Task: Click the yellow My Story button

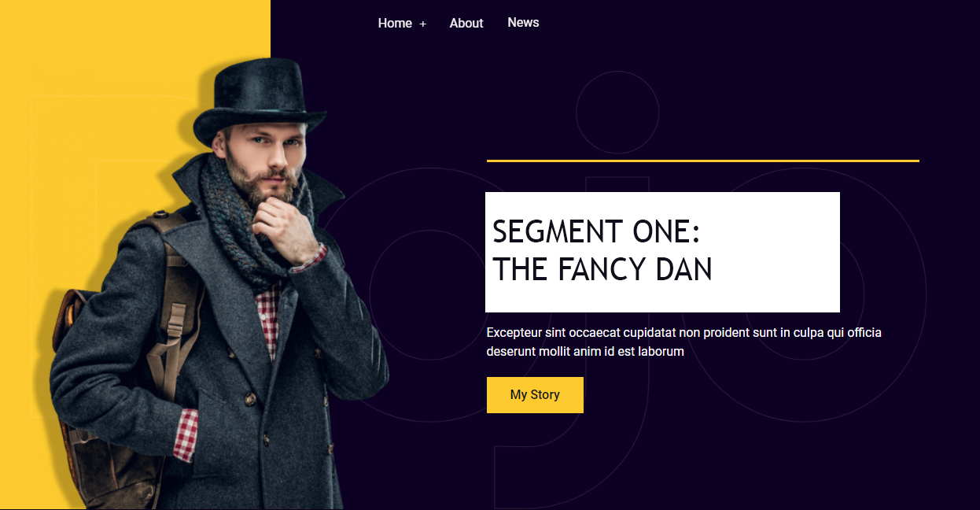Action: tap(535, 394)
